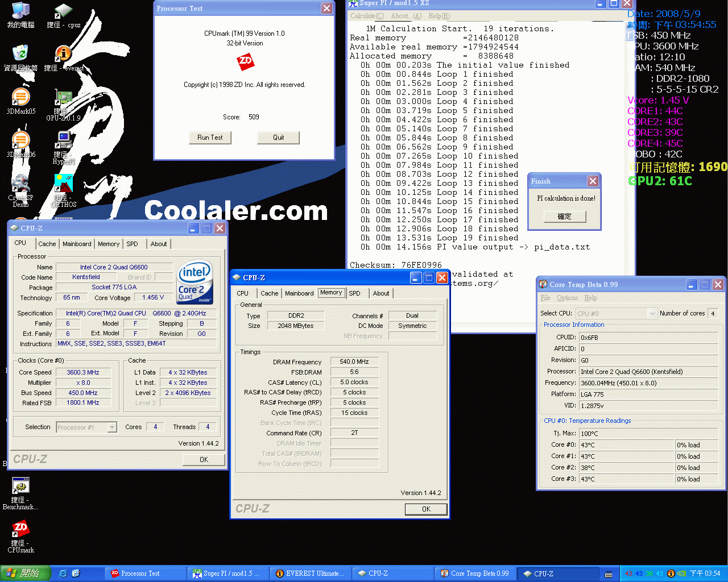Screen dimensions: 728x582
Task: Switch to Cache tab in left CPU-Z
Action: pyautogui.click(x=47, y=244)
